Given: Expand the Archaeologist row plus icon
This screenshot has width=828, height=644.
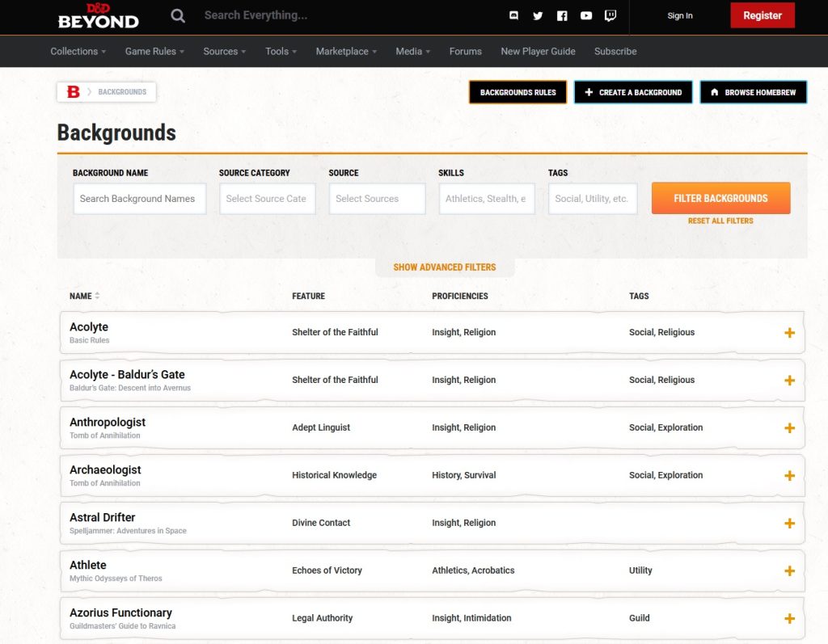Looking at the screenshot, I should pos(789,475).
